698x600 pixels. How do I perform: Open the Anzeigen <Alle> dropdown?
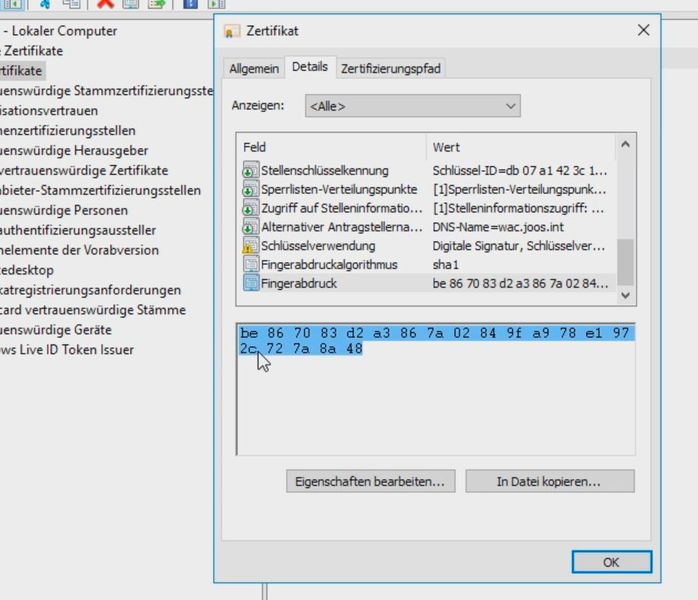(x=413, y=106)
